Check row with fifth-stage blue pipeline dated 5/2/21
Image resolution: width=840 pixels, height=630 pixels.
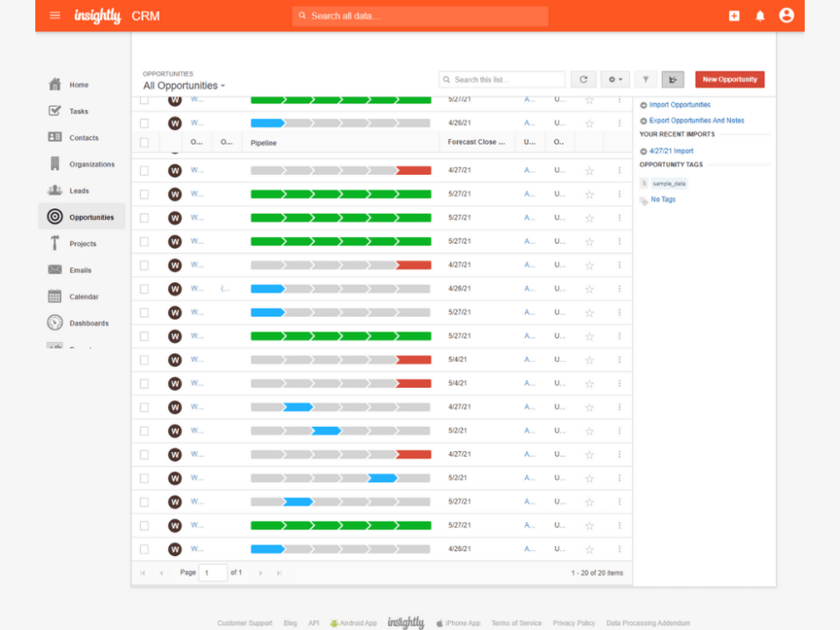[144, 479]
